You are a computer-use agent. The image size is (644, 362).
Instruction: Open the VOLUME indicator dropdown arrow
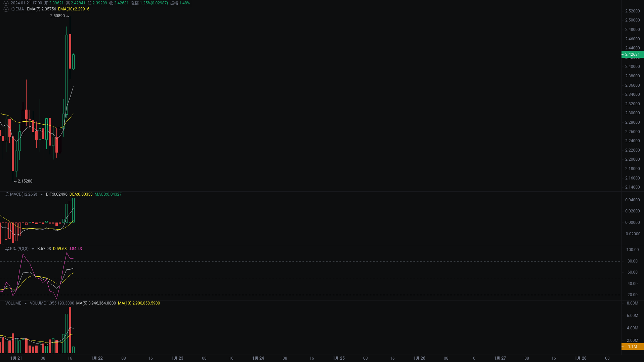point(25,304)
